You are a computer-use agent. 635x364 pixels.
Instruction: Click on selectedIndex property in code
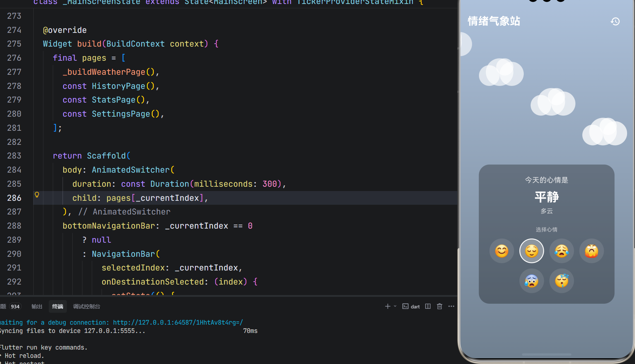pos(133,268)
